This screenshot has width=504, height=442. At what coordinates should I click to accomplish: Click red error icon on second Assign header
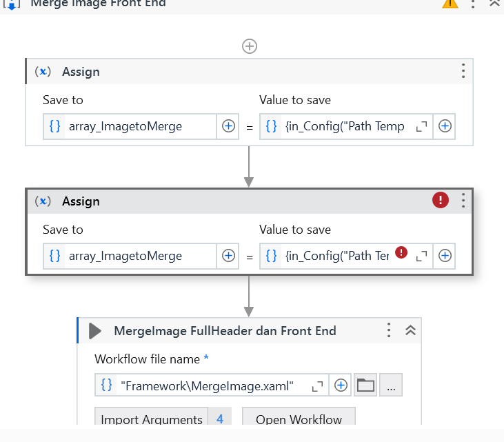coord(440,200)
